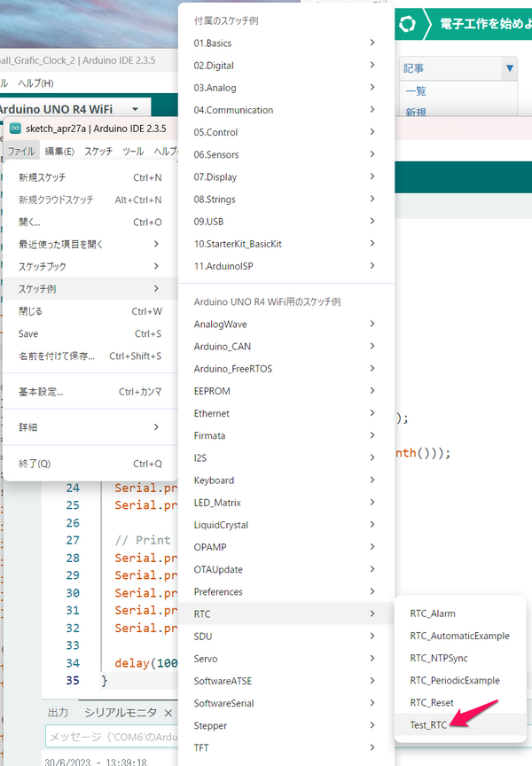Click the Arduino logo in sketch_apr27a title bar
The height and width of the screenshot is (766, 532).
tap(16, 129)
